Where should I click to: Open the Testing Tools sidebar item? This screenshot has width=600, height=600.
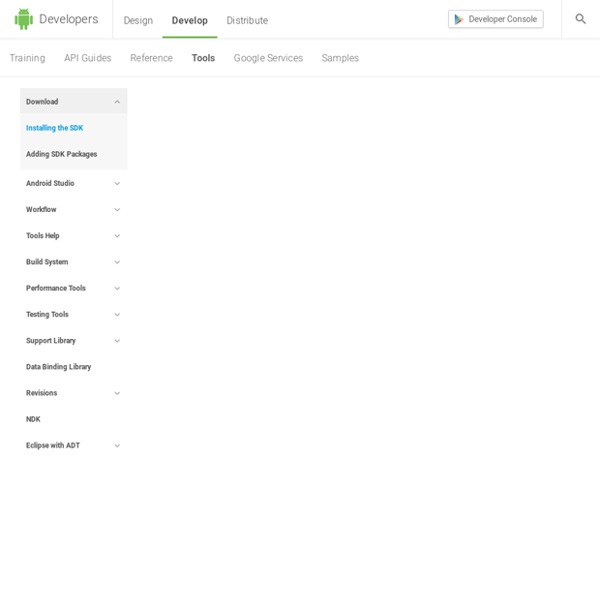tap(47, 315)
